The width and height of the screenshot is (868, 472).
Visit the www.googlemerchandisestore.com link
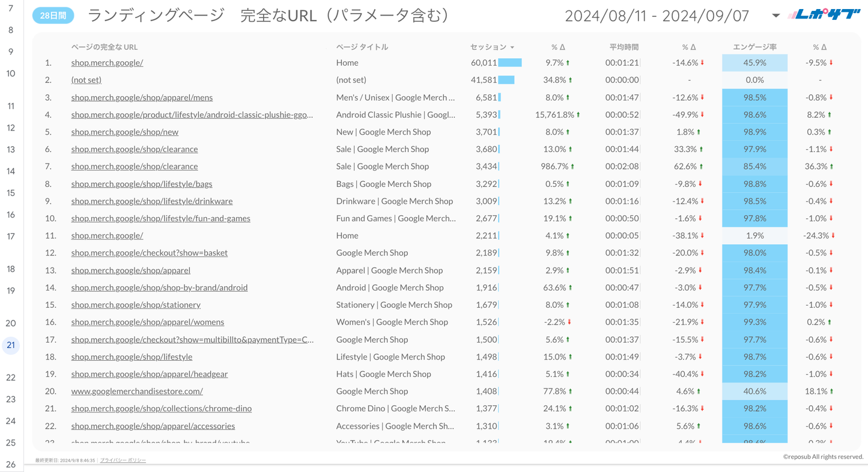click(137, 391)
